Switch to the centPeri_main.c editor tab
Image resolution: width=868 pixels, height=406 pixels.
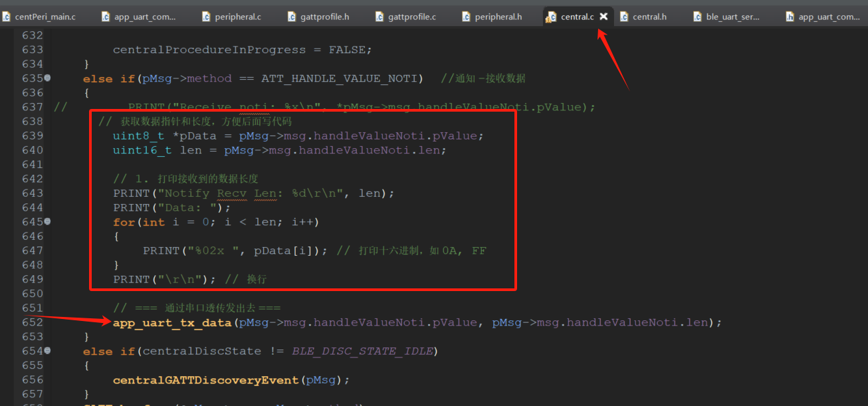(x=39, y=17)
